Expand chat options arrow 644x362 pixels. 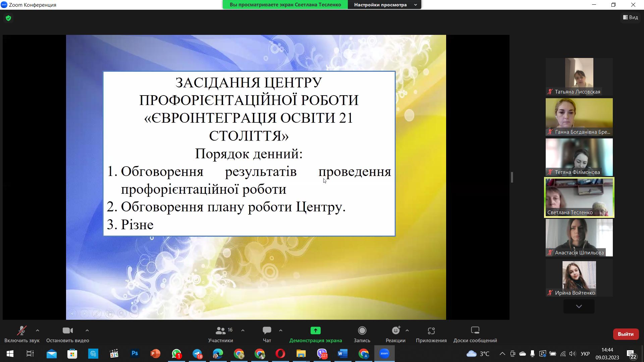[281, 330]
